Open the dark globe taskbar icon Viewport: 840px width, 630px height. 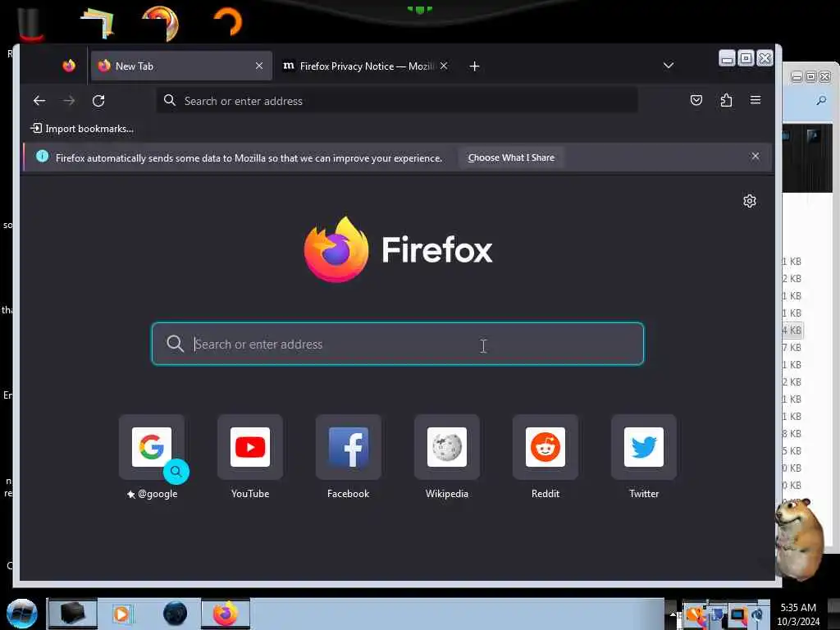[176, 614]
